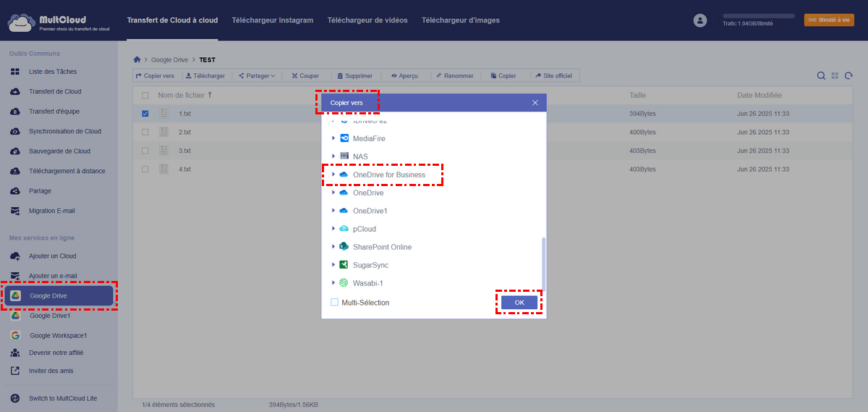Open Sauvegarde de Cloud sidebar item
868x412 pixels.
point(59,151)
